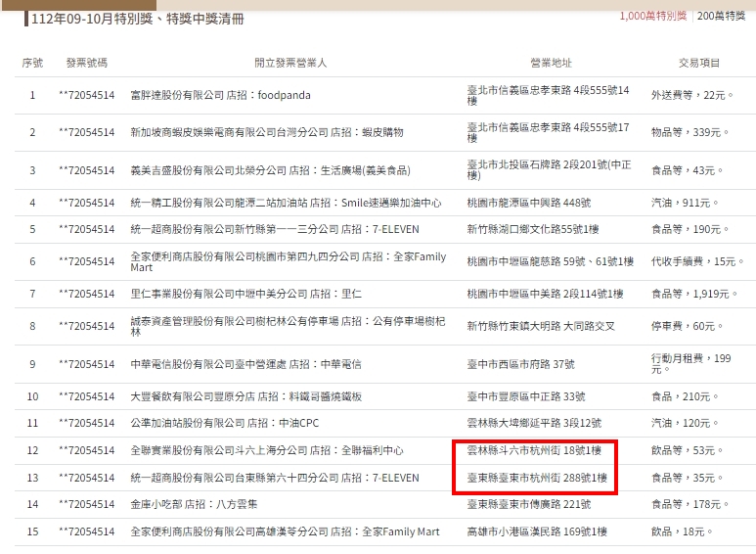Viewport: 756px width, 554px height.
Task: Click the address 臺東縣臺東市杭州街288號1樓
Action: point(537,478)
